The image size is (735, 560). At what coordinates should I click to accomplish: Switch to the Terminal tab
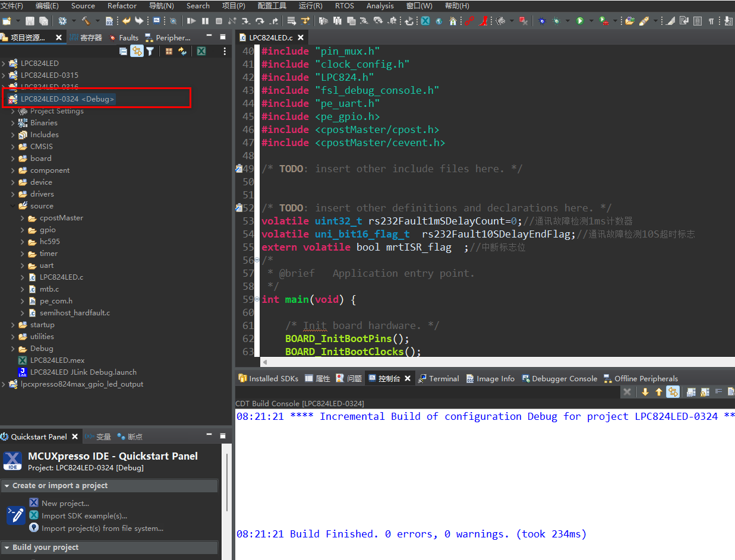pos(439,378)
